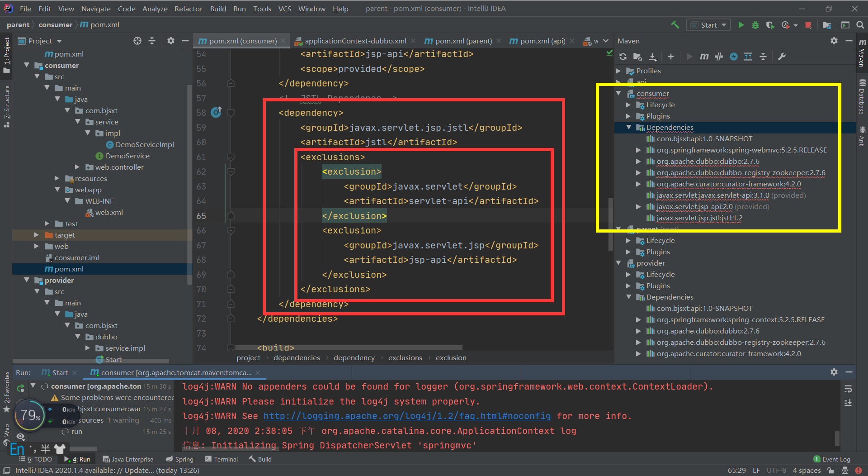Expand spring-webmvc 5.2.5.RELEASE dependency

tap(638, 150)
